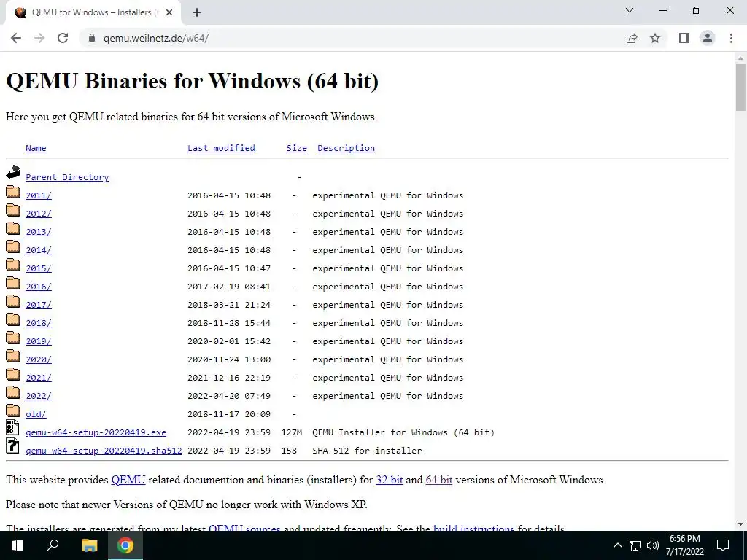747x560 pixels.
Task: Open the Chrome side panel icon
Action: (684, 38)
